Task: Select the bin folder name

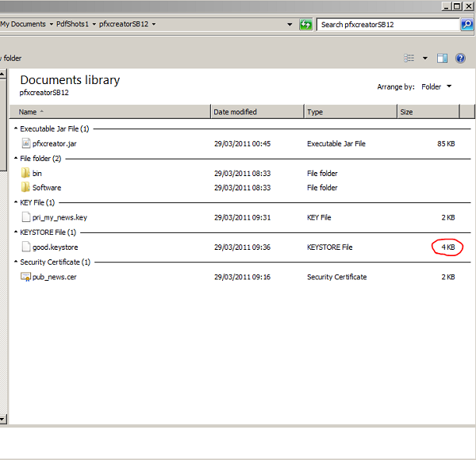Action: tap(37, 173)
